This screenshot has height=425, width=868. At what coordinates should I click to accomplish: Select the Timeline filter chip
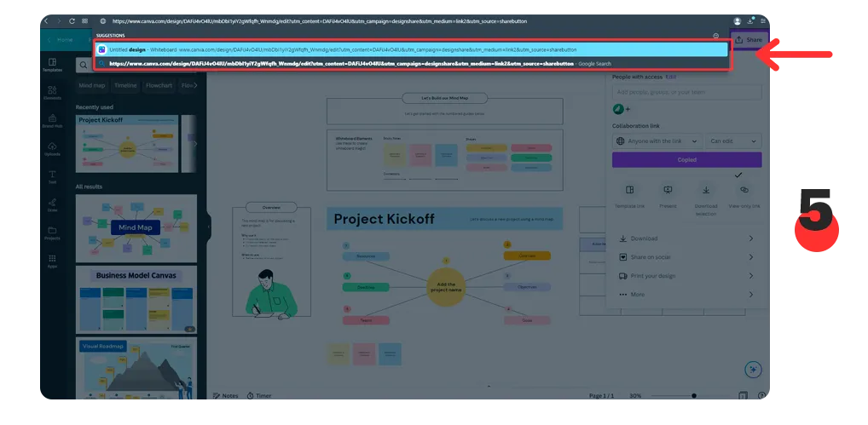(x=125, y=86)
